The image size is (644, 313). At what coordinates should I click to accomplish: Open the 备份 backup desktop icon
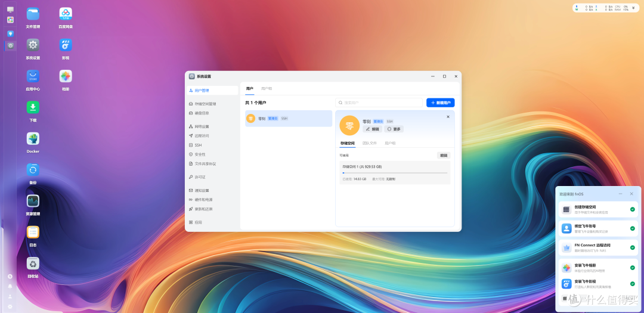33,170
